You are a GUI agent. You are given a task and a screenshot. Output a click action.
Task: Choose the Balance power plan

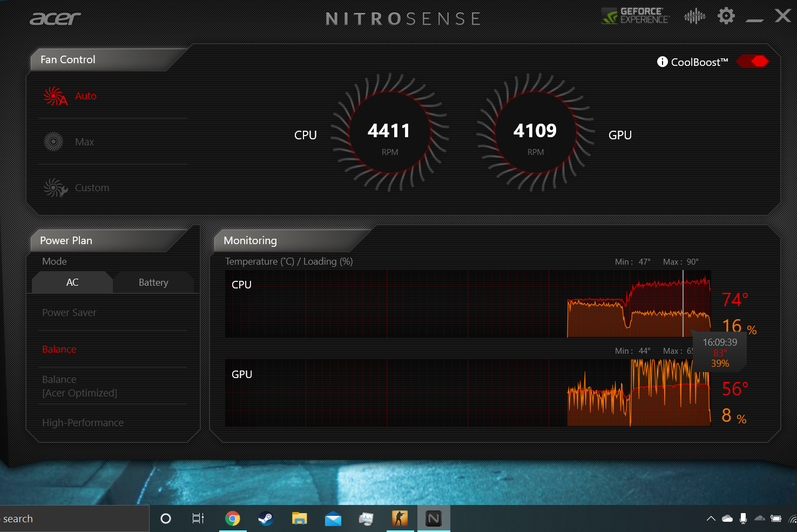tap(59, 349)
